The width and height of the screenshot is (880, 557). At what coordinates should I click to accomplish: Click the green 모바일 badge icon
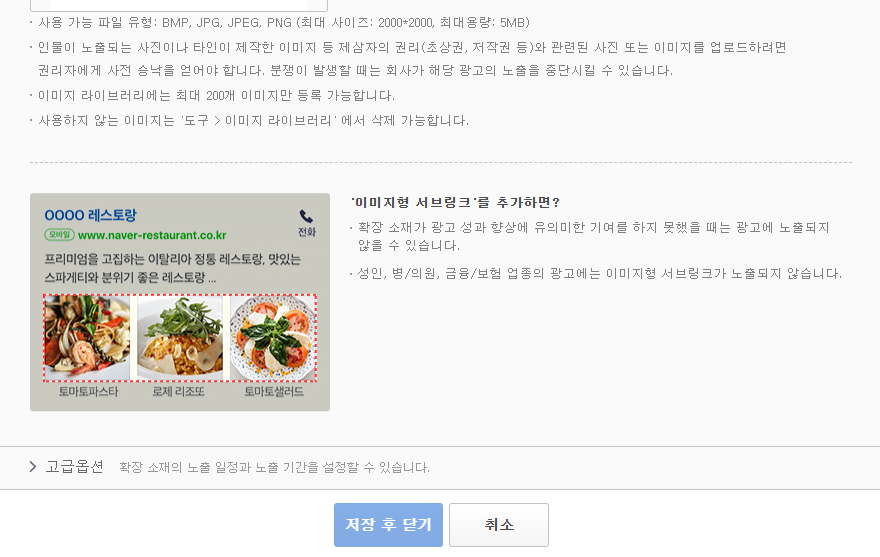coord(59,235)
